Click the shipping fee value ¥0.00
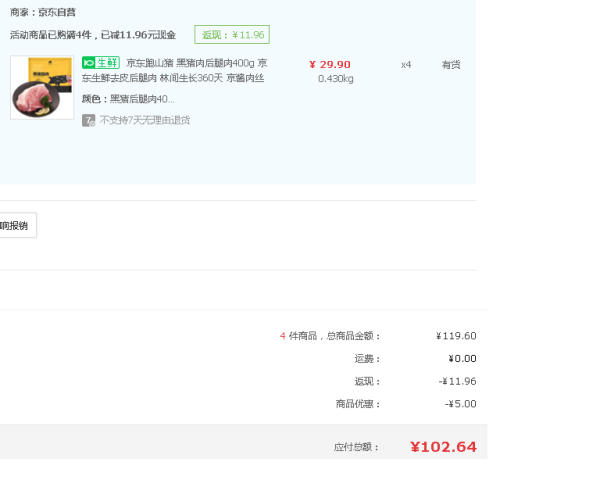The width and height of the screenshot is (600, 480). [x=462, y=359]
